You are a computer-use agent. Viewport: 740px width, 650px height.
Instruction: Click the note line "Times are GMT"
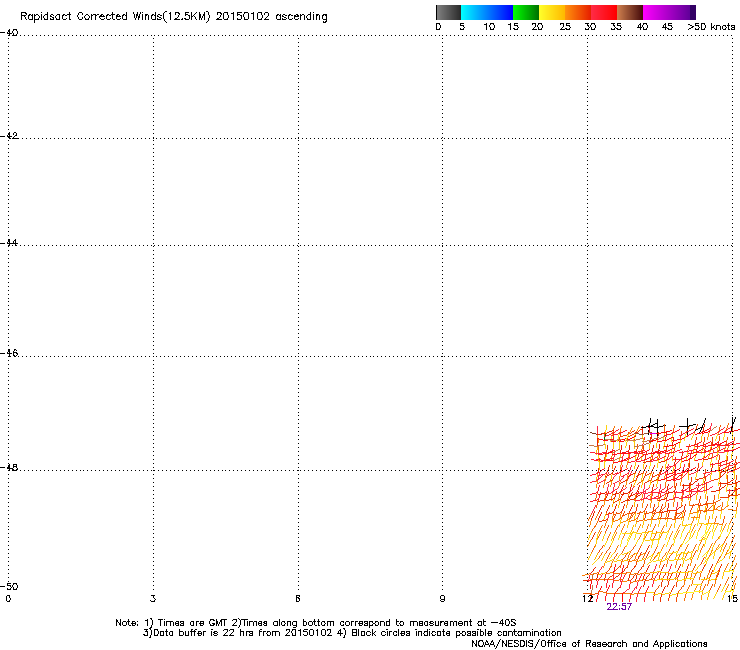click(316, 623)
